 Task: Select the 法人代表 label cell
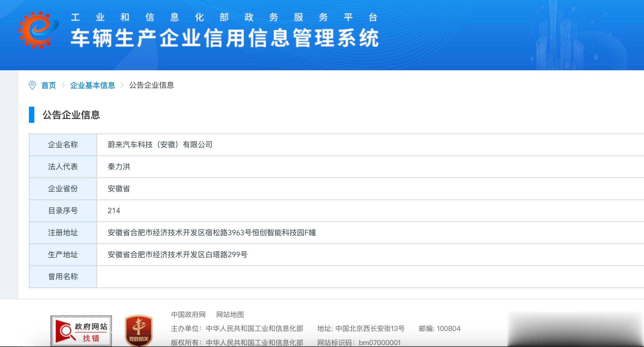(x=63, y=167)
